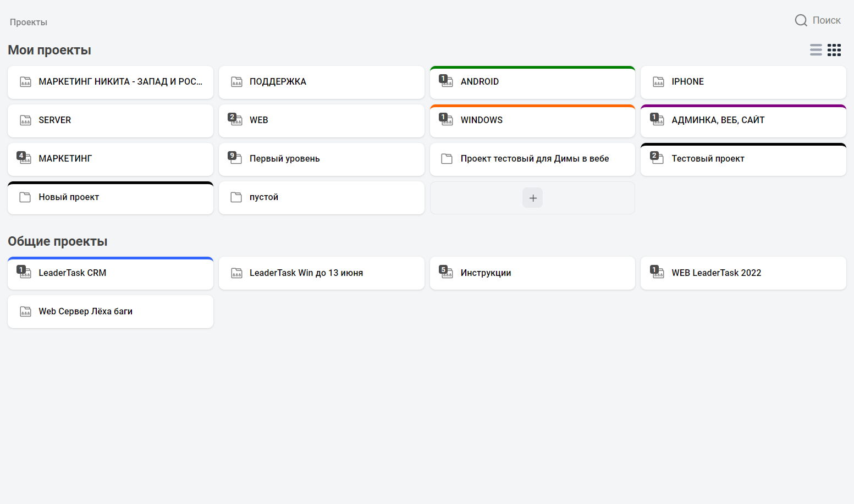Screen dimensions: 854x504
Task: Open the ПОДДЕРЖКА project card
Action: pyautogui.click(x=322, y=82)
